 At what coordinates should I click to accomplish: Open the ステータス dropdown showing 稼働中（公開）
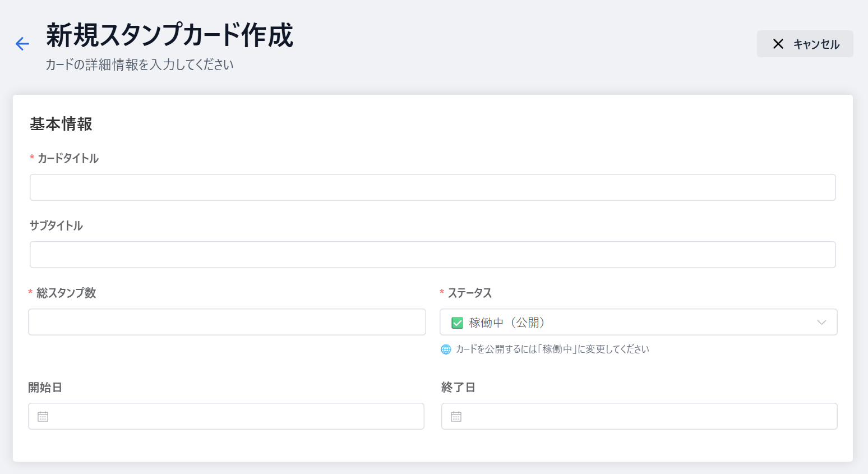pos(638,323)
